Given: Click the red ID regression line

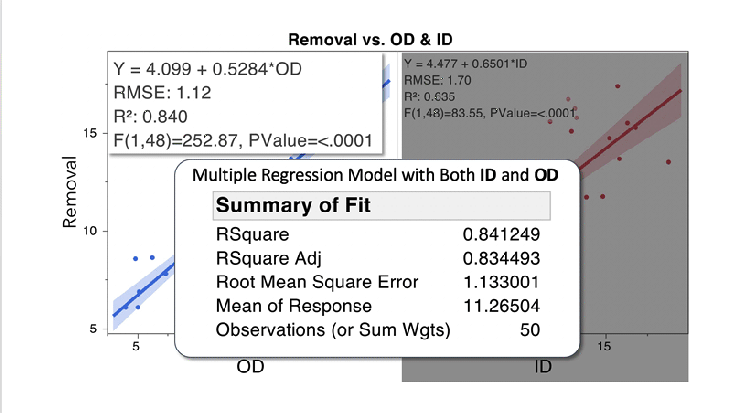Looking at the screenshot, I should click(x=640, y=115).
